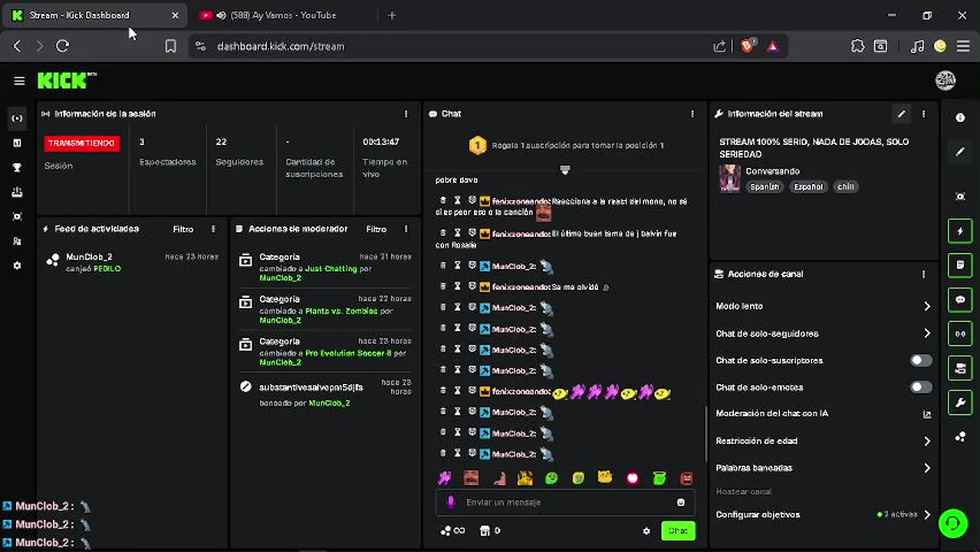
Task: Open the hamburger menu next to Kick logo
Action: pyautogui.click(x=19, y=80)
